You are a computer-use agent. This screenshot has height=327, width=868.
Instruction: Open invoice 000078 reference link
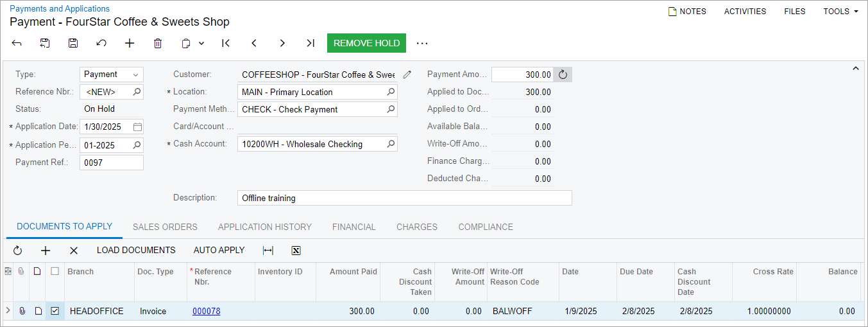pos(206,311)
